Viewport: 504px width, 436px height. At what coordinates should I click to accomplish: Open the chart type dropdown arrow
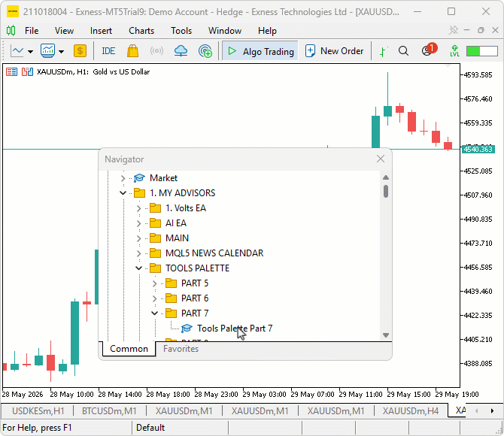[31, 51]
